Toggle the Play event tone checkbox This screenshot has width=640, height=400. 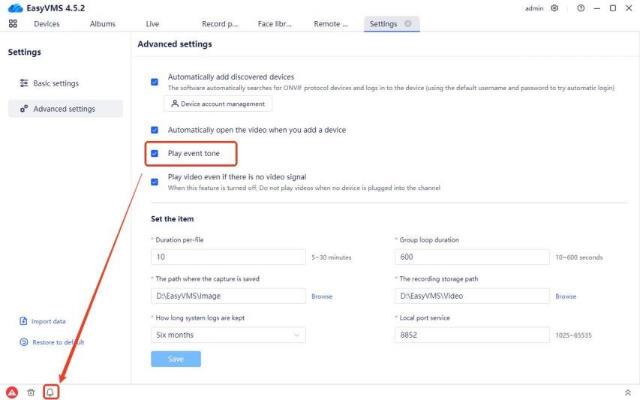point(155,154)
